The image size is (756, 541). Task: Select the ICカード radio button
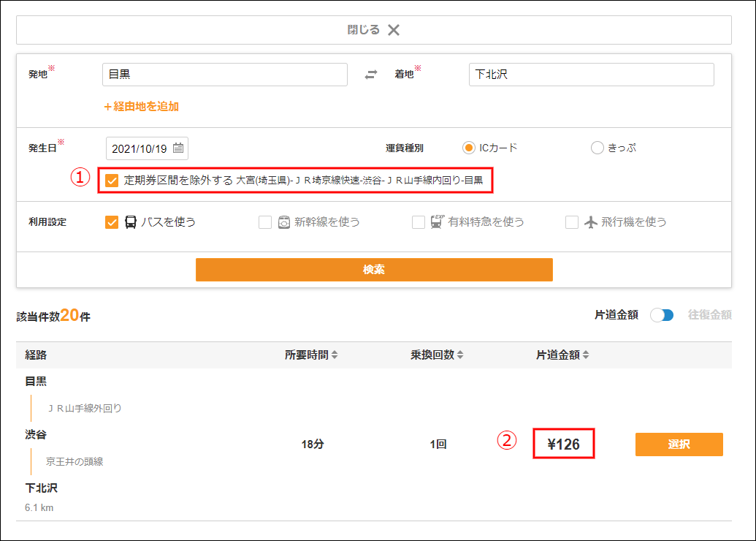(469, 148)
